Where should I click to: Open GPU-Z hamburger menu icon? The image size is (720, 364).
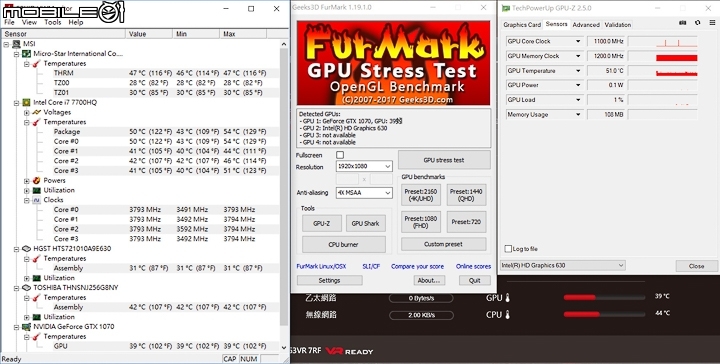712,23
